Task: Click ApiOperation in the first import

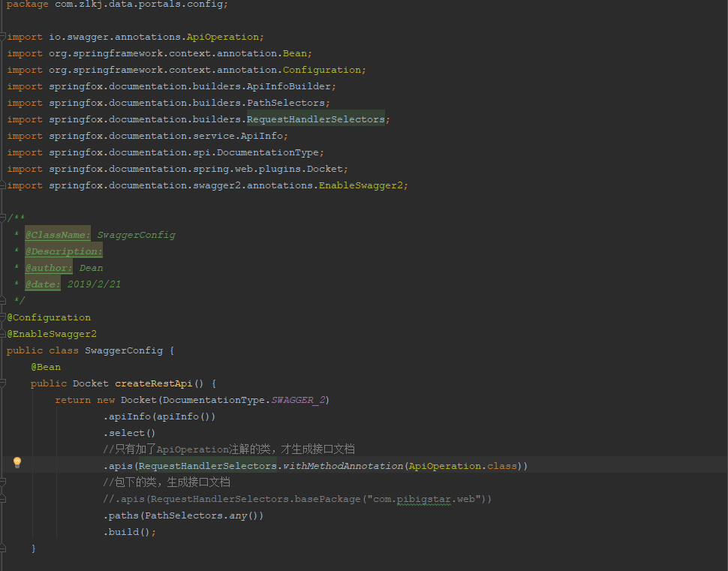Action: [222, 37]
